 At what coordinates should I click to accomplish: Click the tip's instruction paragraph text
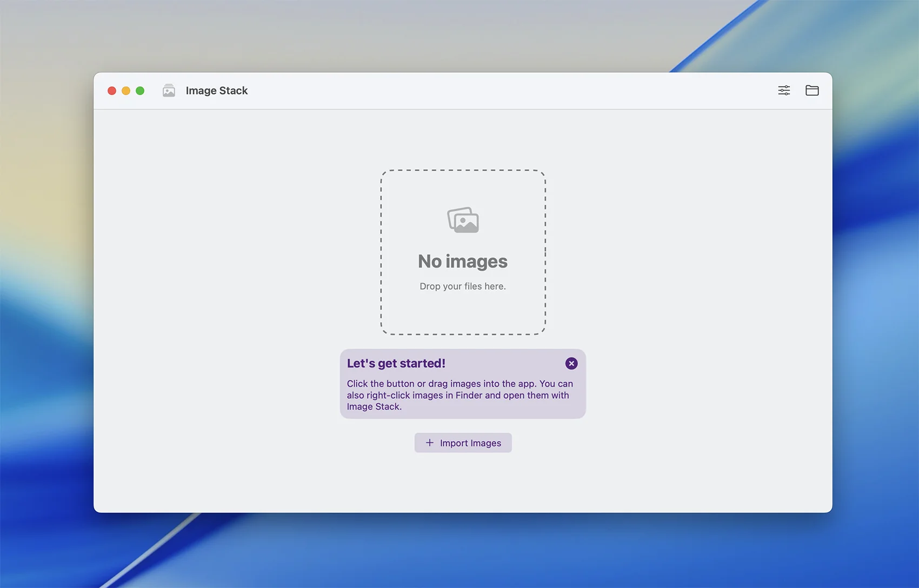pyautogui.click(x=459, y=395)
